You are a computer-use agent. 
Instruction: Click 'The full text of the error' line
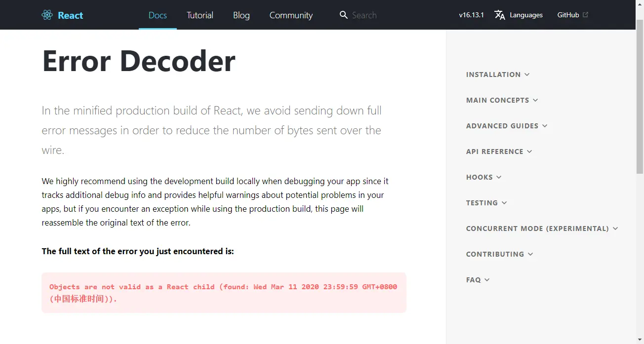click(x=138, y=251)
